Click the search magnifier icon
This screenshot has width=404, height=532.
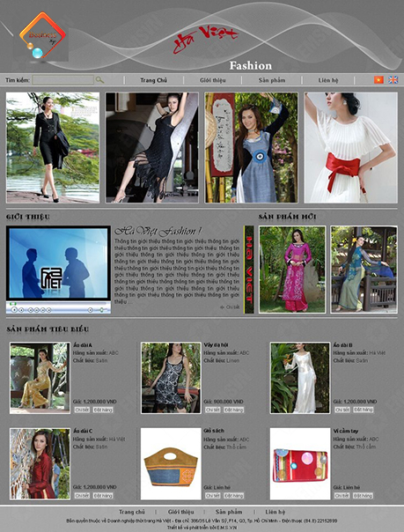(99, 80)
